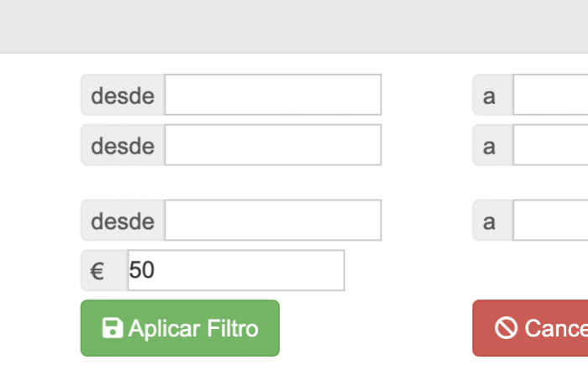Apply the filter with the green button

point(180,328)
